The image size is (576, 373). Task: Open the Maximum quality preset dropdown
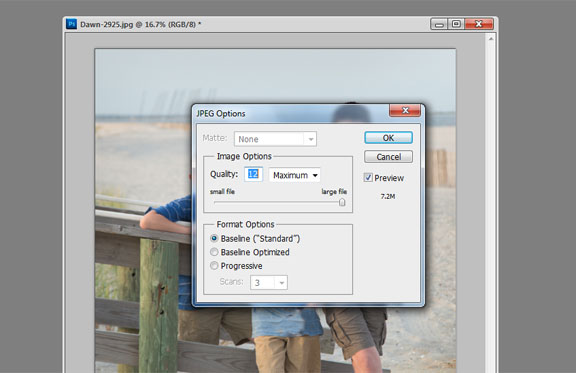click(295, 175)
